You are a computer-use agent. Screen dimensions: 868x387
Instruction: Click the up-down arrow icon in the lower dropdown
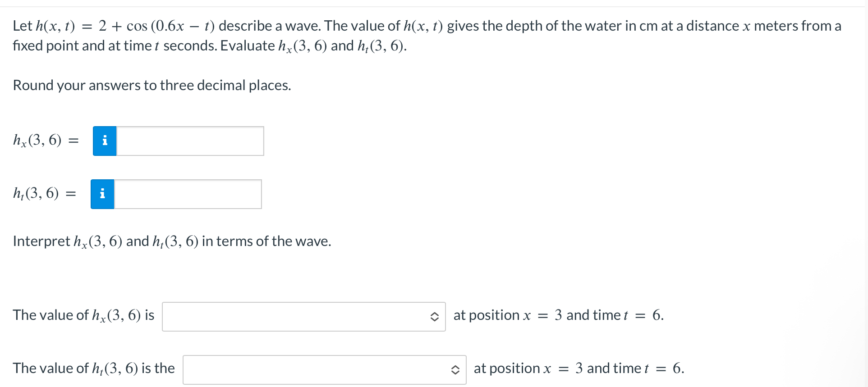[x=455, y=370]
